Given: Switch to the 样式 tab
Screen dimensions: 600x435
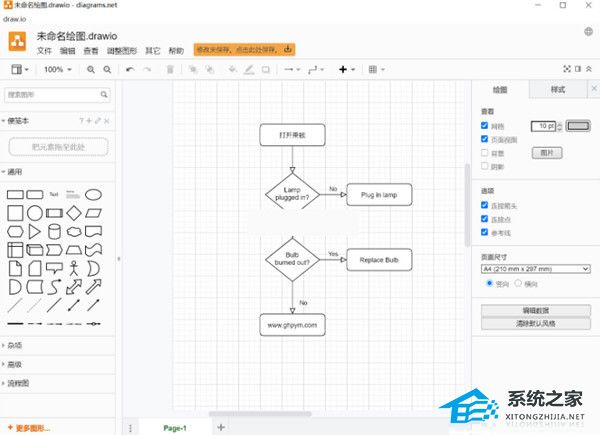Looking at the screenshot, I should click(x=557, y=90).
